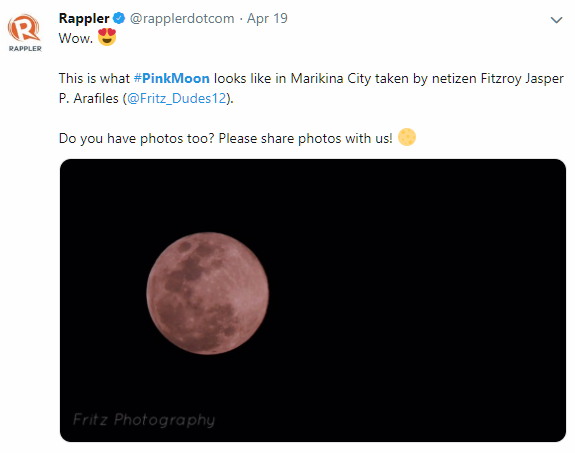
Task: Click the "P. Arafiles" name text
Action: 88,98
